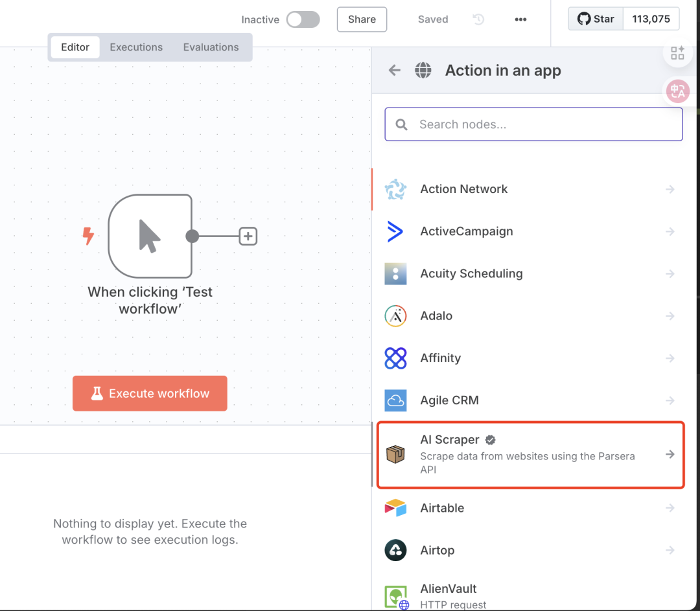Screen dimensions: 700x611
Task: Expand Adalo with its right arrow
Action: tap(670, 316)
